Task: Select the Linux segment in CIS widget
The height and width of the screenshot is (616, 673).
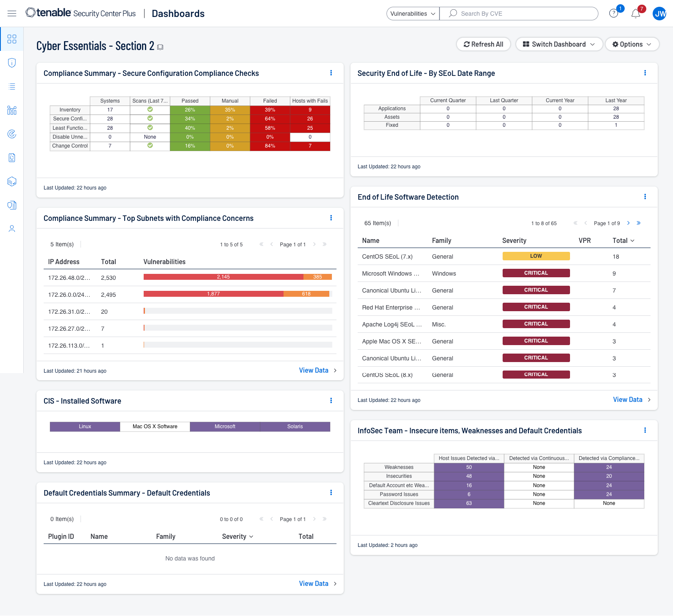Action: click(x=85, y=426)
